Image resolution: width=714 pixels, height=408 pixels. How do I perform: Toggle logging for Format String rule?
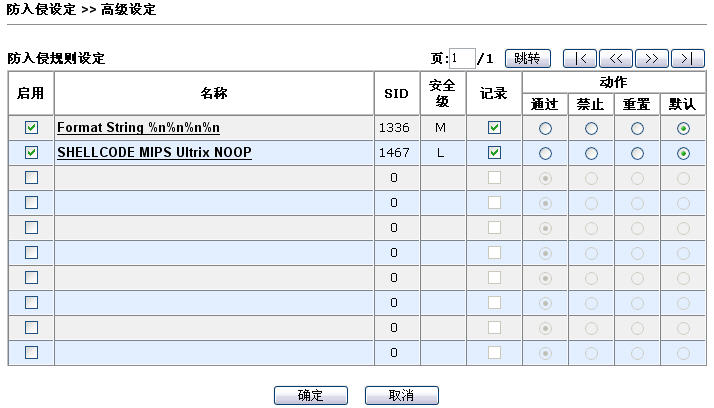click(494, 128)
